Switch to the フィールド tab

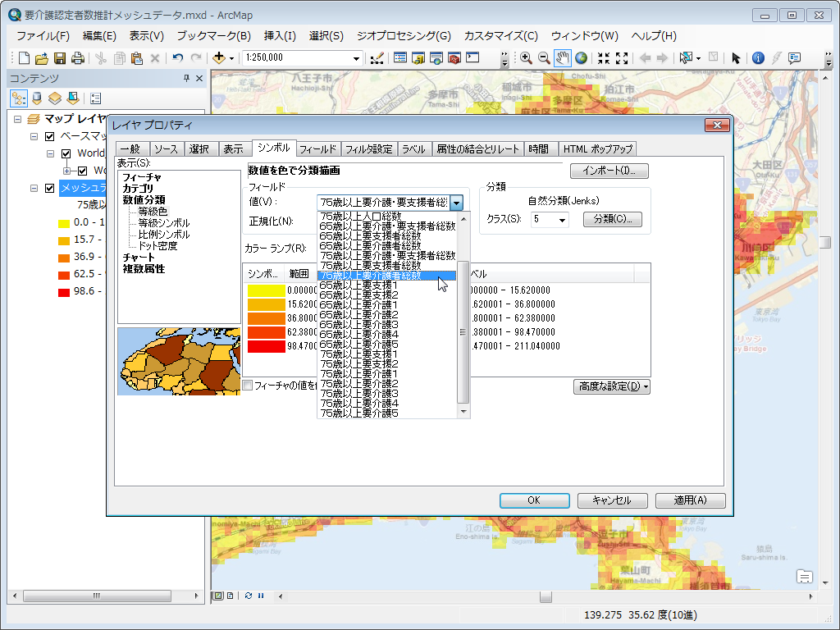click(317, 149)
